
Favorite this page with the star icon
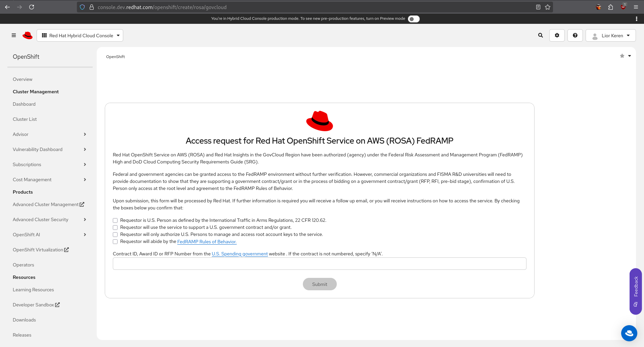coord(622,56)
